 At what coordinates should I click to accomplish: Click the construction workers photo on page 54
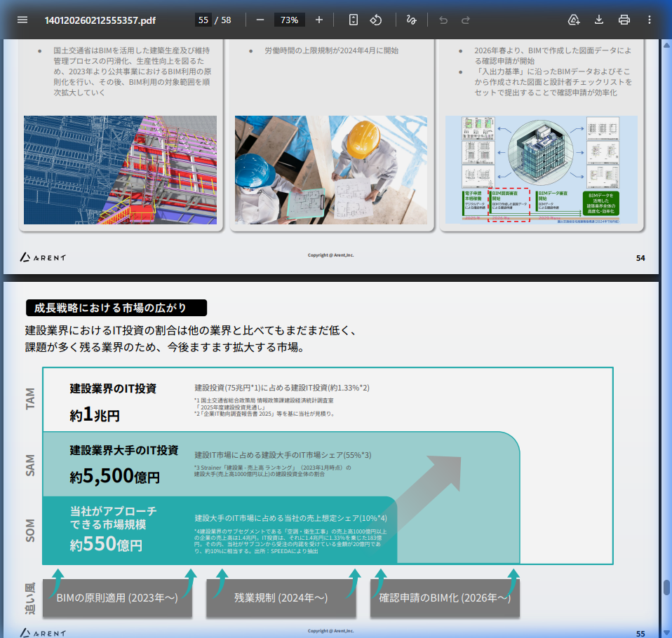point(330,170)
